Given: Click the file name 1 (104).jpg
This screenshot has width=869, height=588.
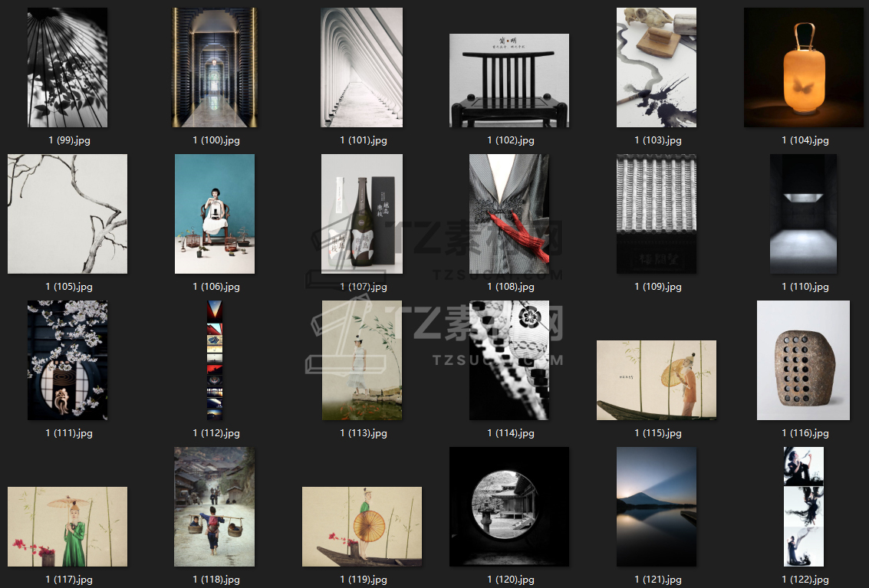Looking at the screenshot, I should coord(805,140).
